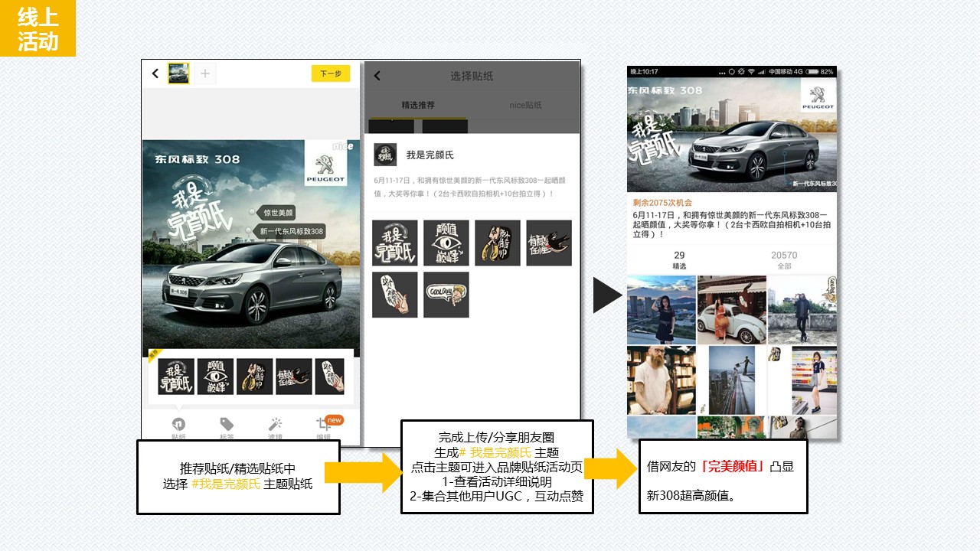Tap the 新一代东风标致308 tag on the photo

point(291,231)
